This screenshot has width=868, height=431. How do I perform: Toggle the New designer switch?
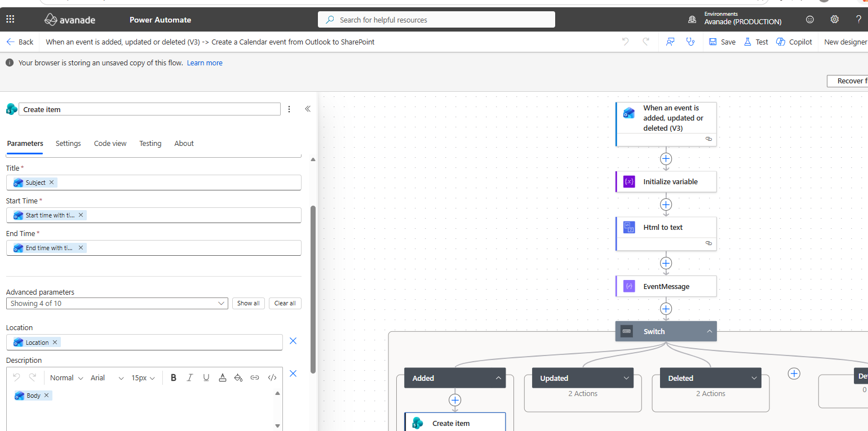845,42
